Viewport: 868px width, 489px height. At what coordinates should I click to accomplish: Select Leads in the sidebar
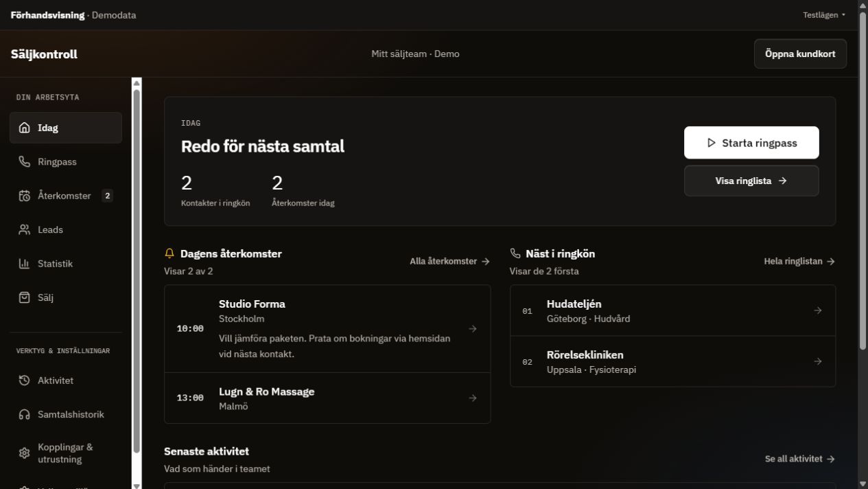click(x=66, y=230)
